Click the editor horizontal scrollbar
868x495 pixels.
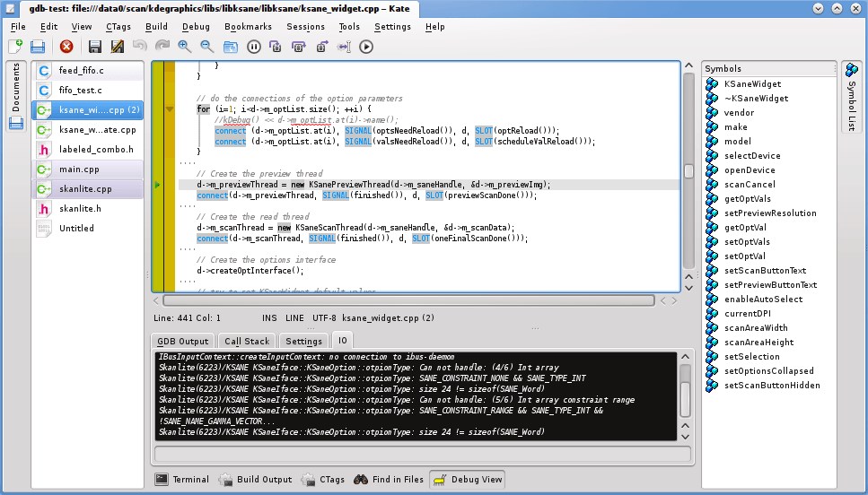408,300
